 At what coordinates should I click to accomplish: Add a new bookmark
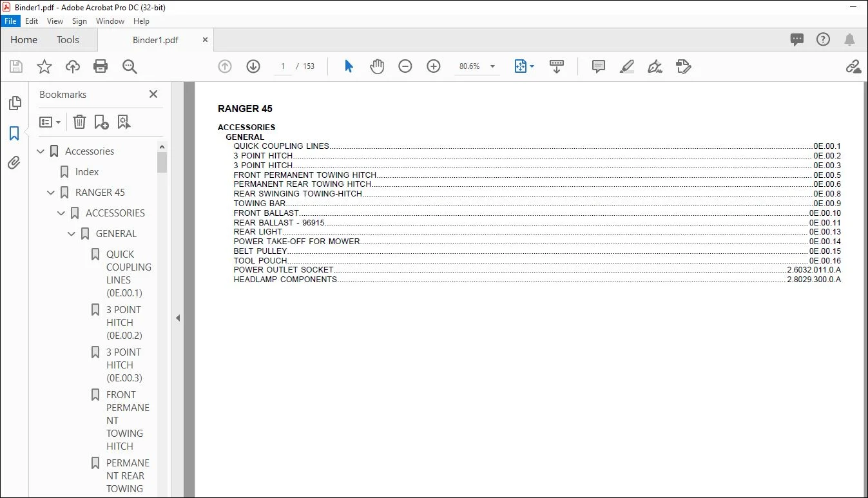(101, 122)
